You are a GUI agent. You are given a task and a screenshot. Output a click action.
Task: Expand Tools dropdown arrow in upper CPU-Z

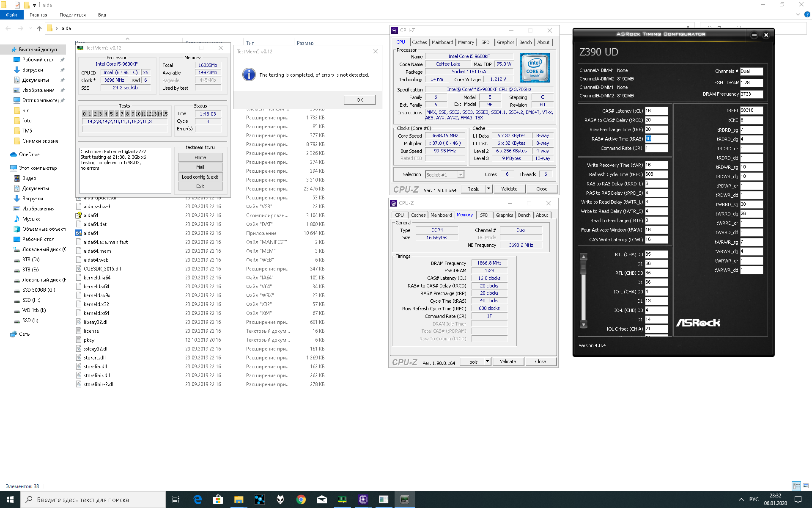coord(489,189)
